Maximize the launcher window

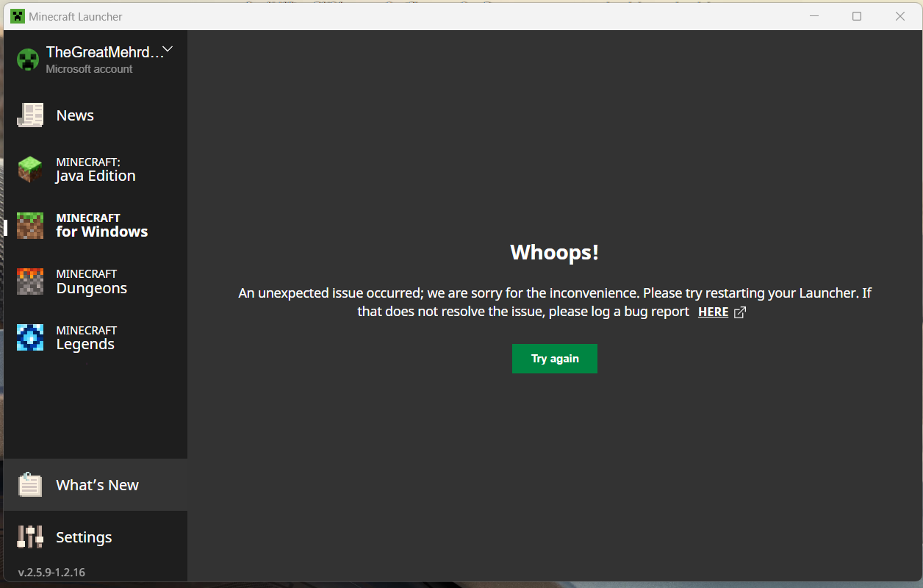coord(857,16)
